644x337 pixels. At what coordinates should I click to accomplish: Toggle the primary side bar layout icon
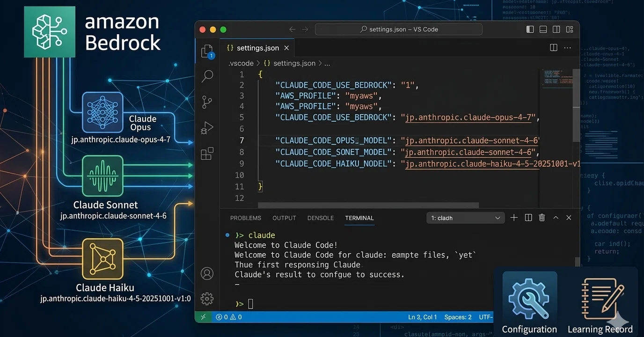tap(530, 29)
